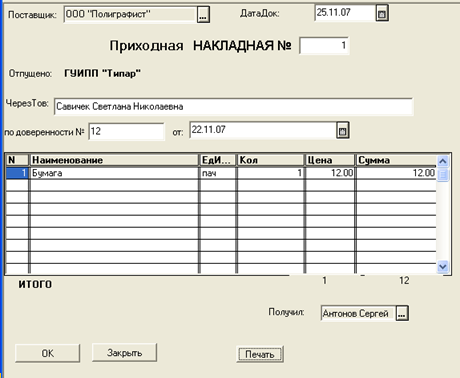Select the Сумма column header
Screen dimensions: 460x378
(x=396, y=160)
